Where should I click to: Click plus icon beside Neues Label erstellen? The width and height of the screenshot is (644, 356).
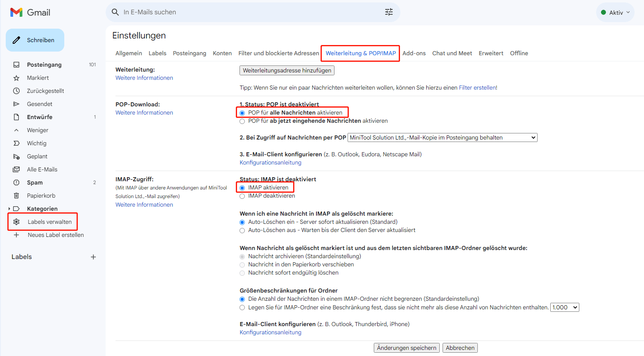tap(16, 235)
